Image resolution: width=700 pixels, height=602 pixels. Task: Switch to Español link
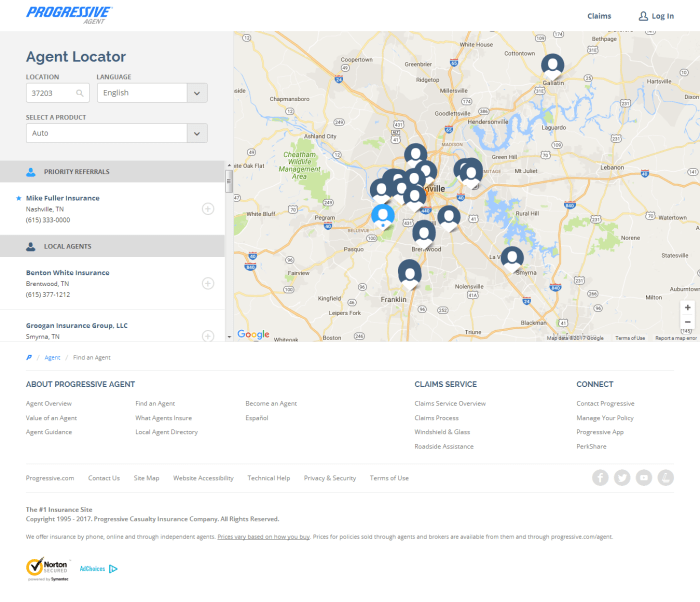(x=257, y=418)
